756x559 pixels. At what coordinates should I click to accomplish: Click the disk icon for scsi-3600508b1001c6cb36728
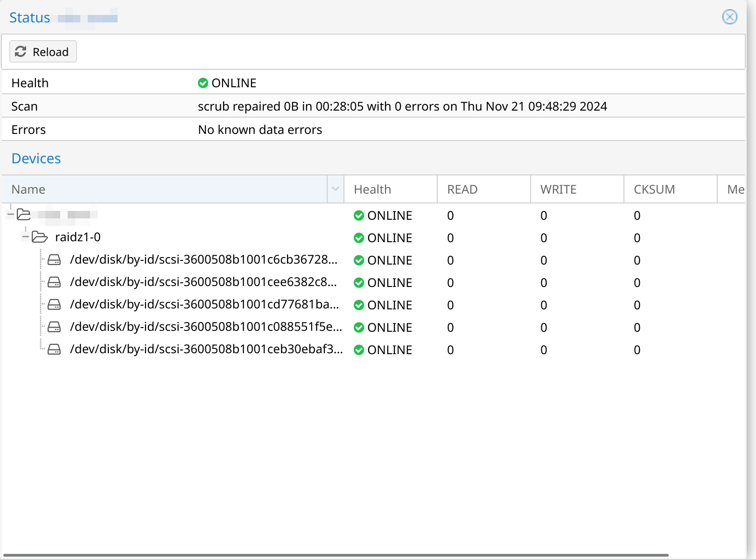click(54, 260)
